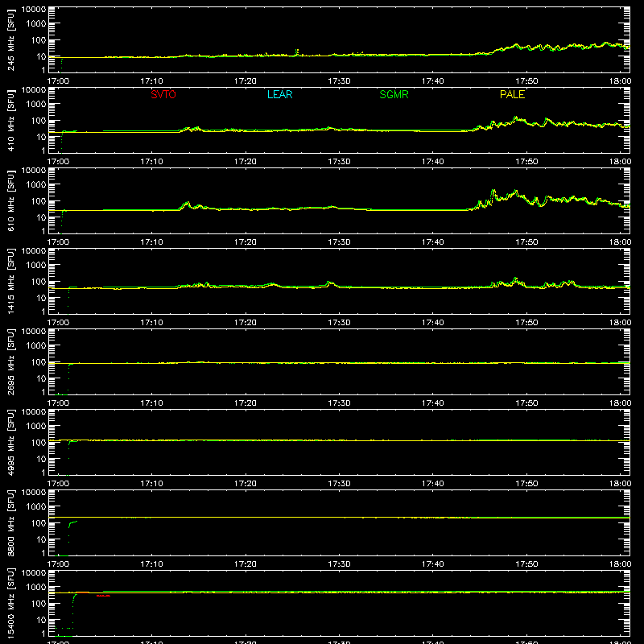Click the 1415 MHz [SFU] axis title
The height and width of the screenshot is (644, 644).
pyautogui.click(x=10, y=281)
